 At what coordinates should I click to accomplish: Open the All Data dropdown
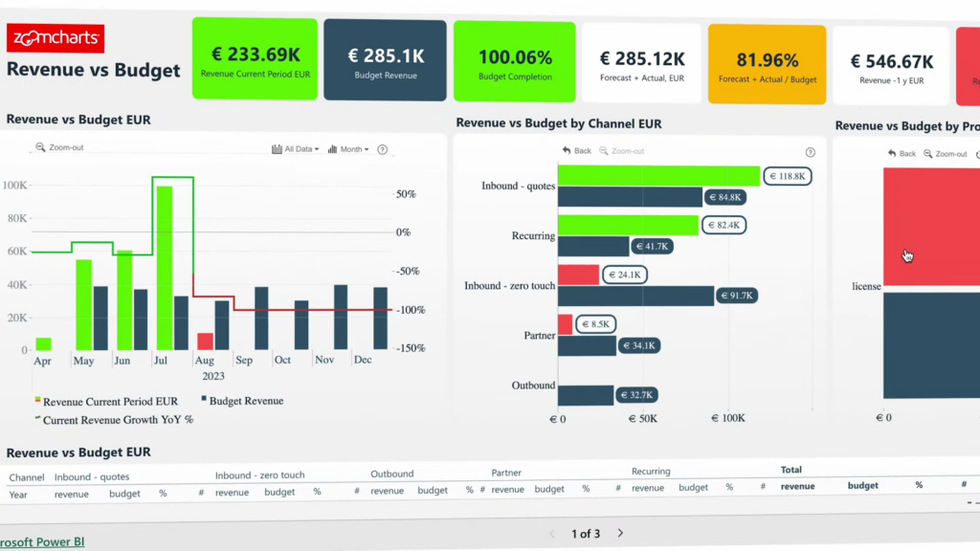[x=297, y=149]
